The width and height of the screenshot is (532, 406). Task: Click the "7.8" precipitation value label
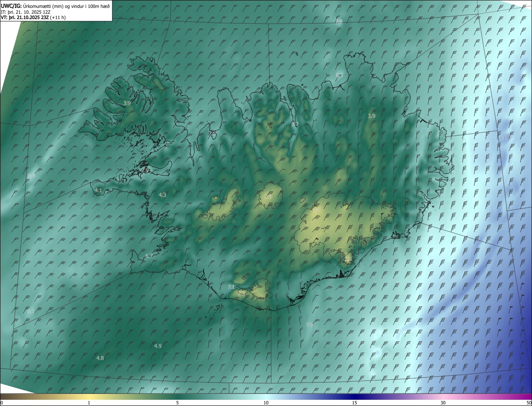pyautogui.click(x=339, y=21)
